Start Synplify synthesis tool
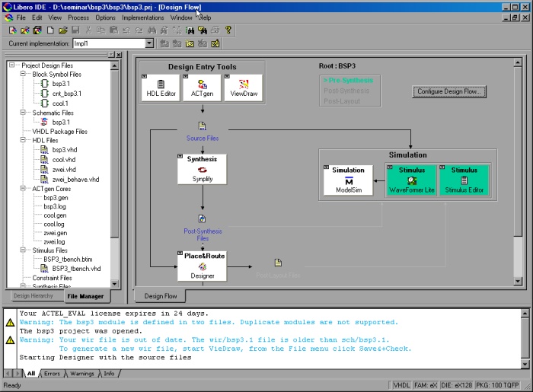This screenshot has height=392, width=533. point(202,169)
